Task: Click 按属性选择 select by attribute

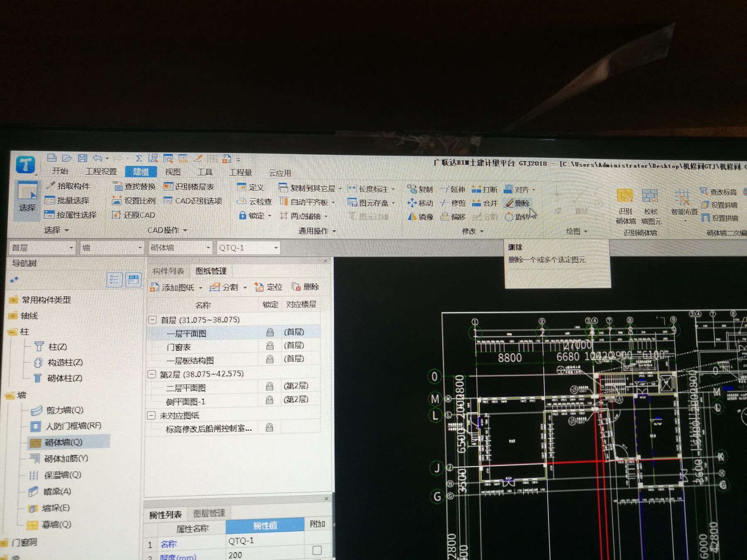Action: click(x=70, y=215)
